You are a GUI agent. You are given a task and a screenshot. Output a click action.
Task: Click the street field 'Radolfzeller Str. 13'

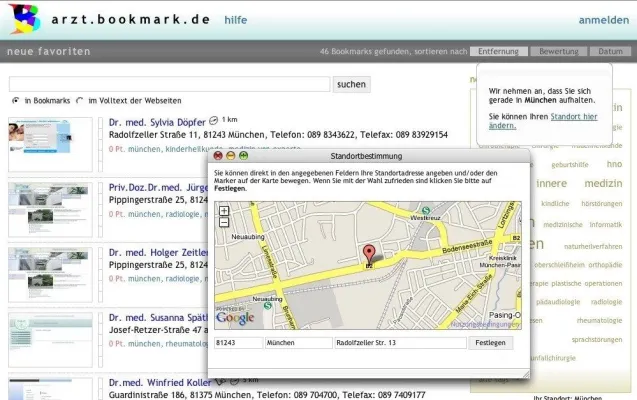click(x=400, y=343)
